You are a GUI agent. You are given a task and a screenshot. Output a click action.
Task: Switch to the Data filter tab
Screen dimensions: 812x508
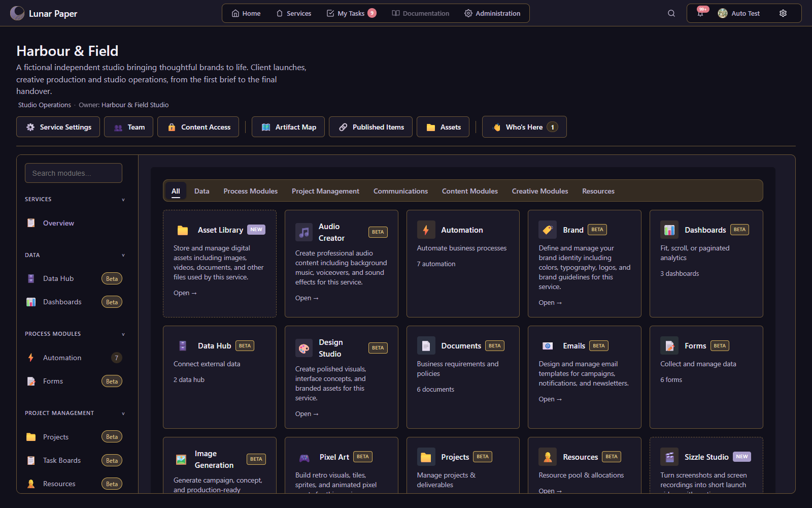click(201, 191)
